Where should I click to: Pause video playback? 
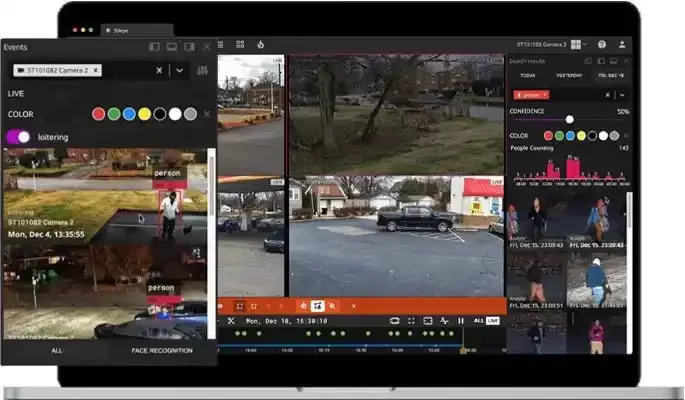(x=461, y=321)
